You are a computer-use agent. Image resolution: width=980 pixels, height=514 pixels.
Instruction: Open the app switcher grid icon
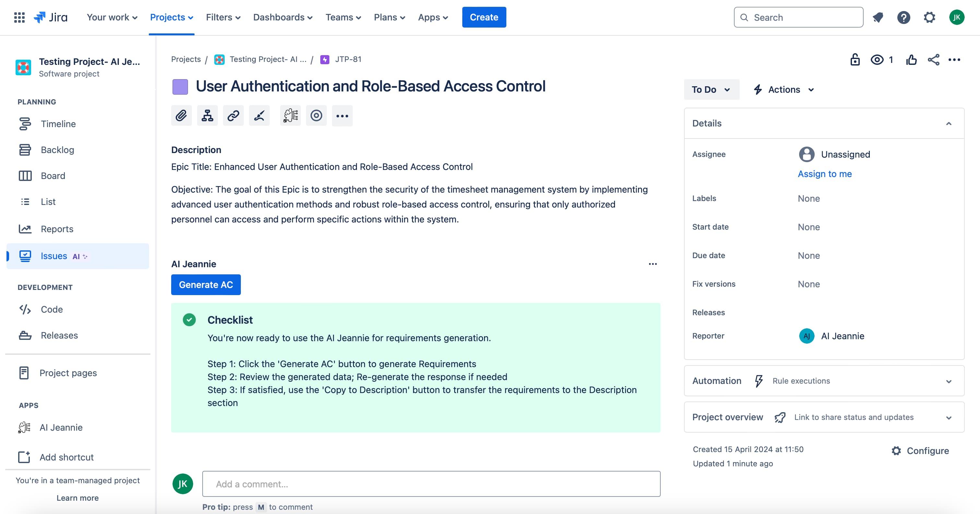point(19,18)
